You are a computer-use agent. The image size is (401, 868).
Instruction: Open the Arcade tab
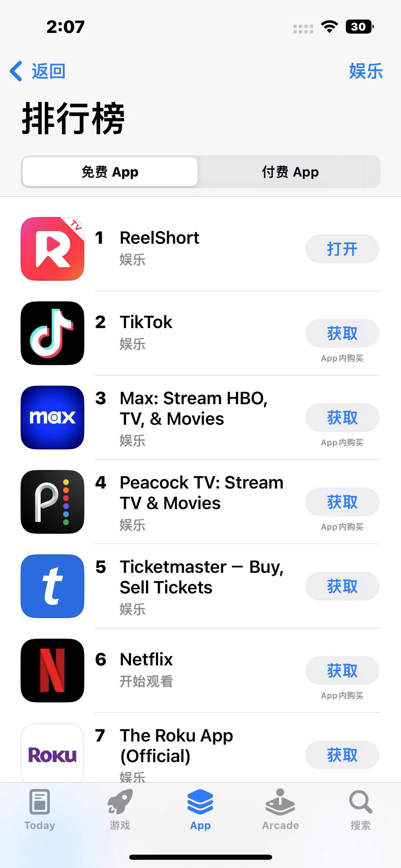280,810
